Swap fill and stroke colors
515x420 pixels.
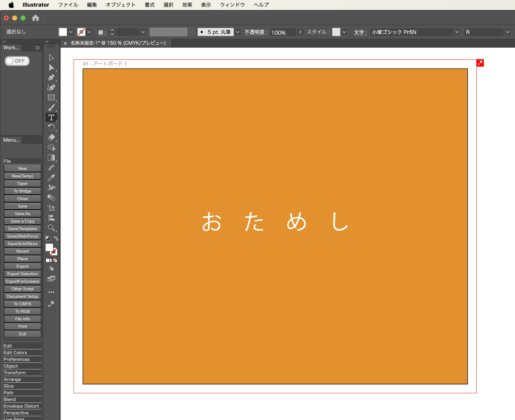(x=56, y=238)
